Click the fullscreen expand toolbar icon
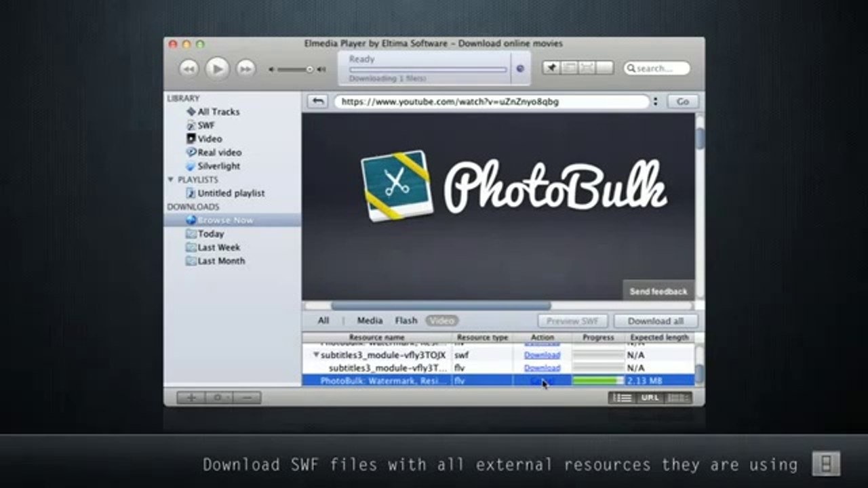 point(587,68)
